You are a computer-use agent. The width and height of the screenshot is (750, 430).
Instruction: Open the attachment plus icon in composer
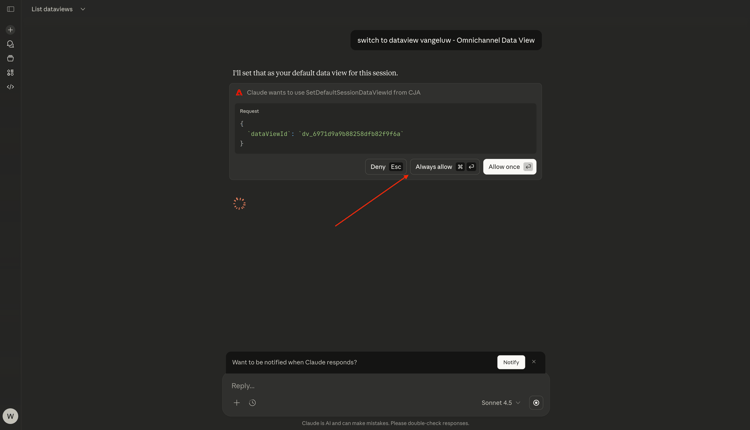[237, 403]
